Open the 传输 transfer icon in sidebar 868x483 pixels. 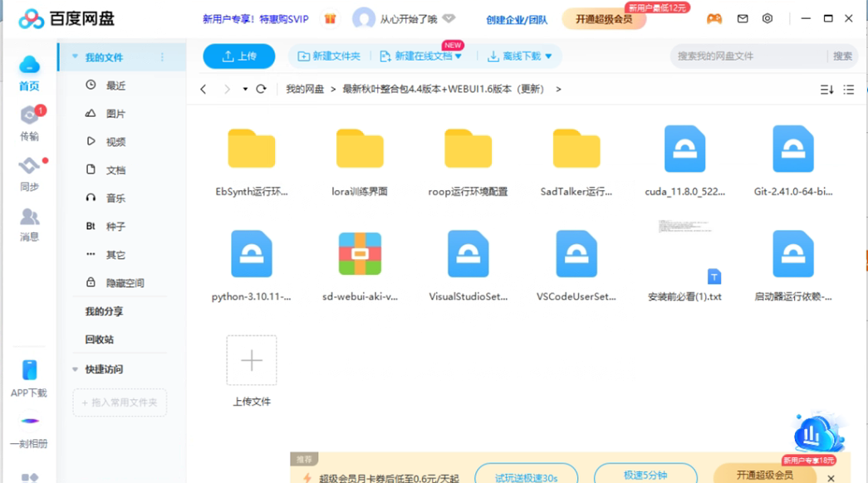click(x=29, y=117)
